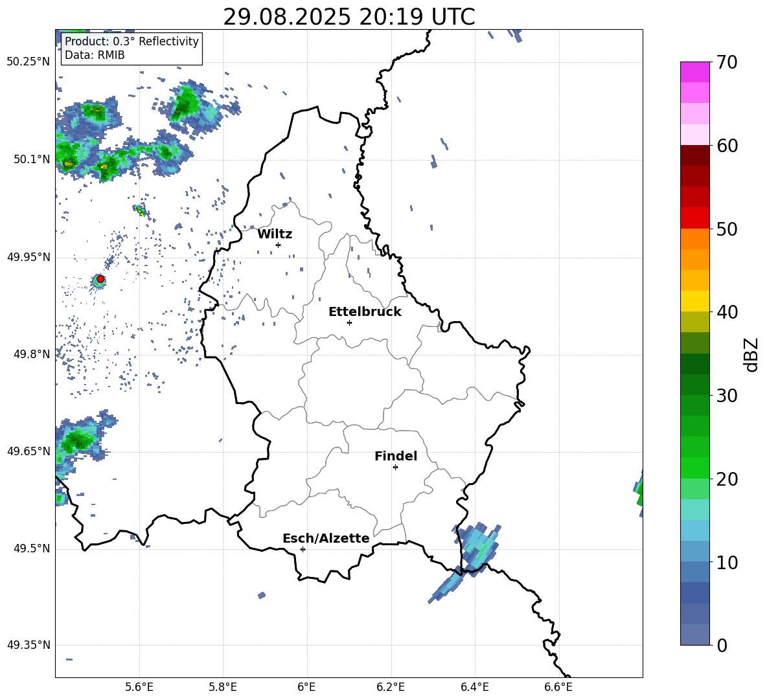Click the 5.8°E longitude label

coord(223,687)
